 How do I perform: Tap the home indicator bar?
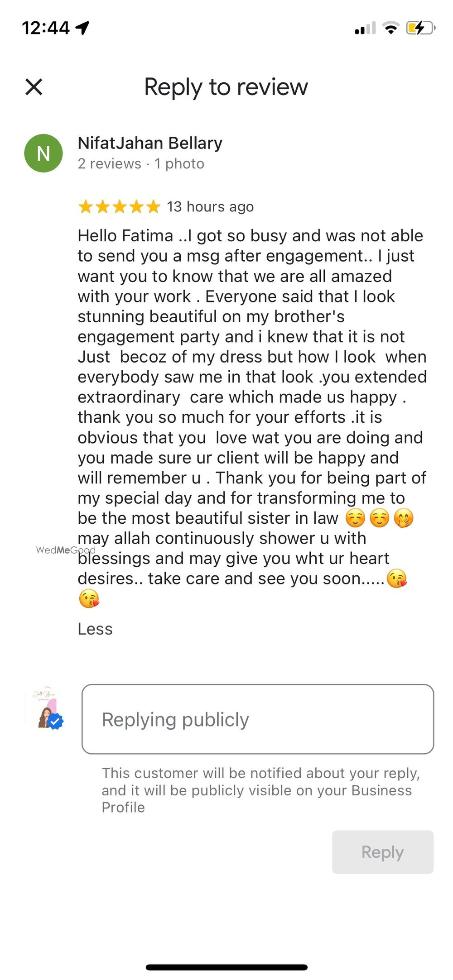[x=226, y=967]
